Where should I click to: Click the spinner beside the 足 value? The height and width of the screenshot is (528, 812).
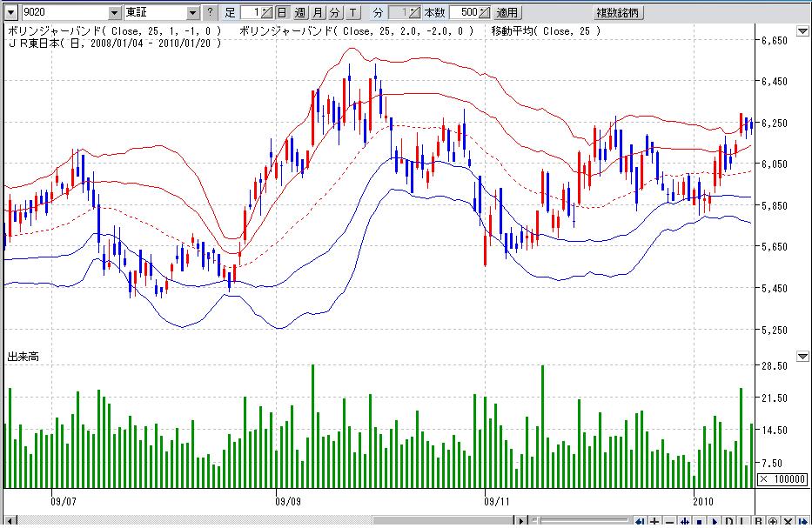[266, 12]
